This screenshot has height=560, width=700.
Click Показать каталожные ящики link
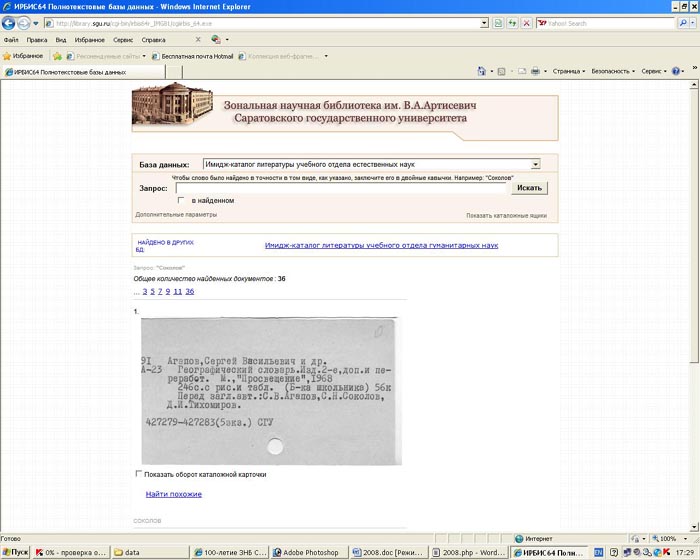[506, 216]
